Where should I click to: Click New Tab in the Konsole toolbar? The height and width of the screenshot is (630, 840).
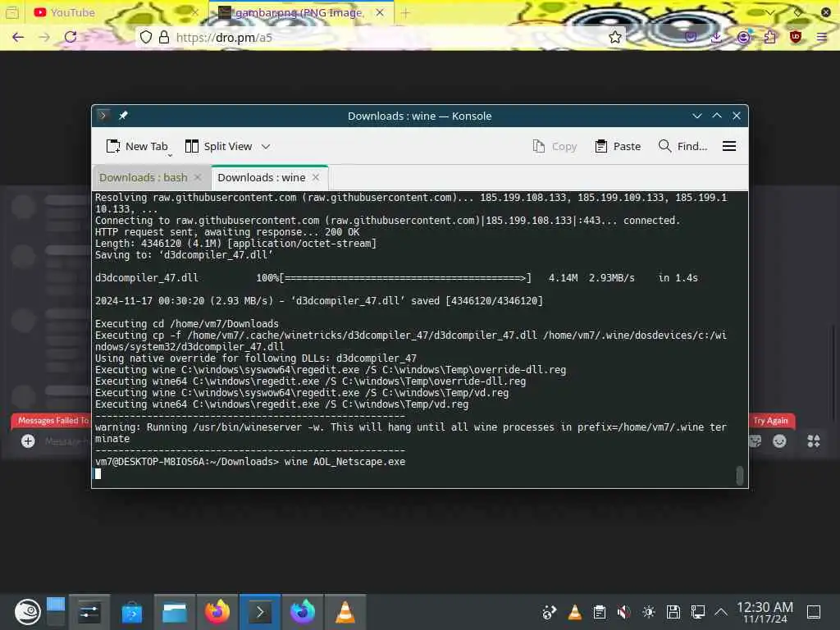click(x=137, y=146)
